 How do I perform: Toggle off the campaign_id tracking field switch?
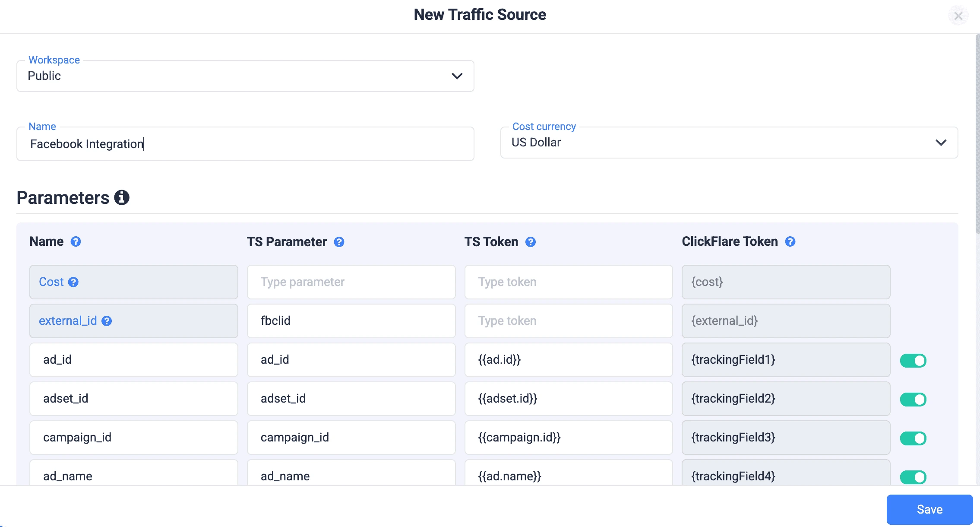[x=913, y=438]
